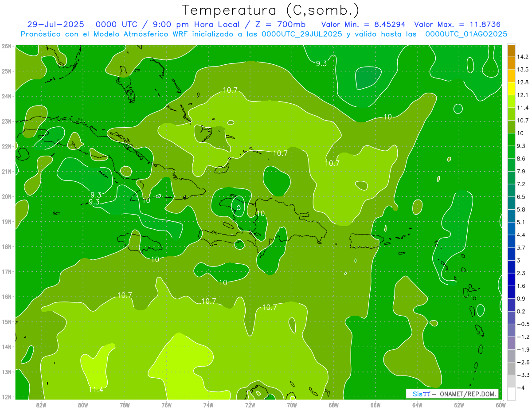
Task: Click the "74W" longitude label
Action: tap(208, 405)
